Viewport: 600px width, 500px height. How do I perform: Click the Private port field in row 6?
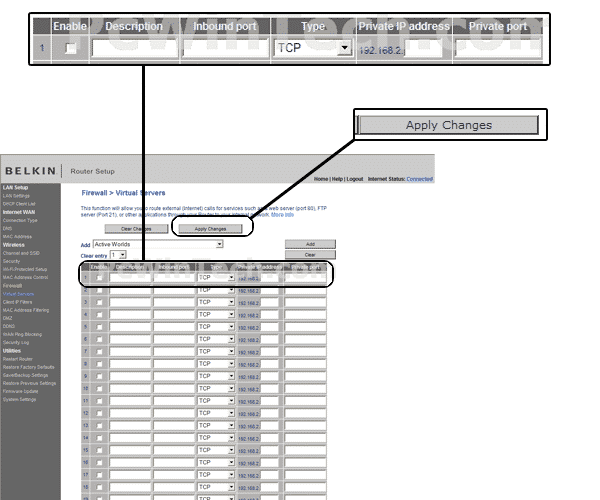(305, 339)
